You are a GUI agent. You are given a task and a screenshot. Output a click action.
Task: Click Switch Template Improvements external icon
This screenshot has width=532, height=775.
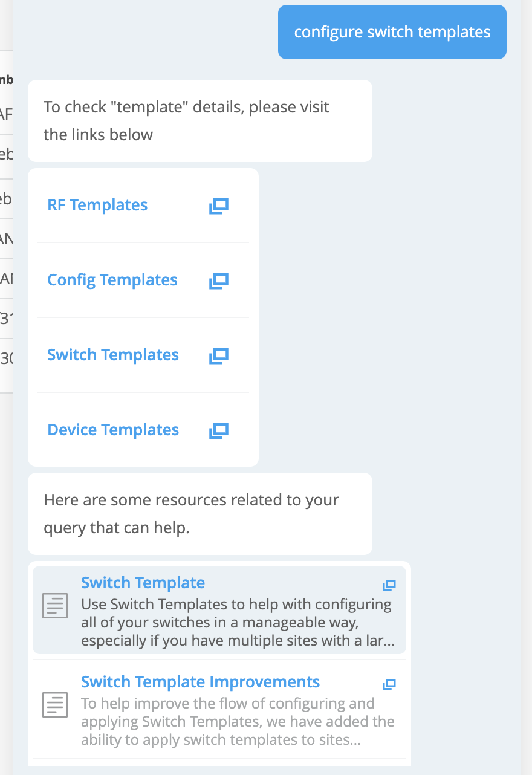[x=389, y=684]
